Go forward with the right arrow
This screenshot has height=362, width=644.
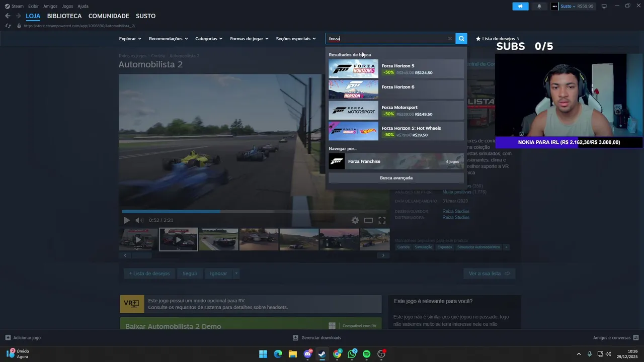pos(18,16)
